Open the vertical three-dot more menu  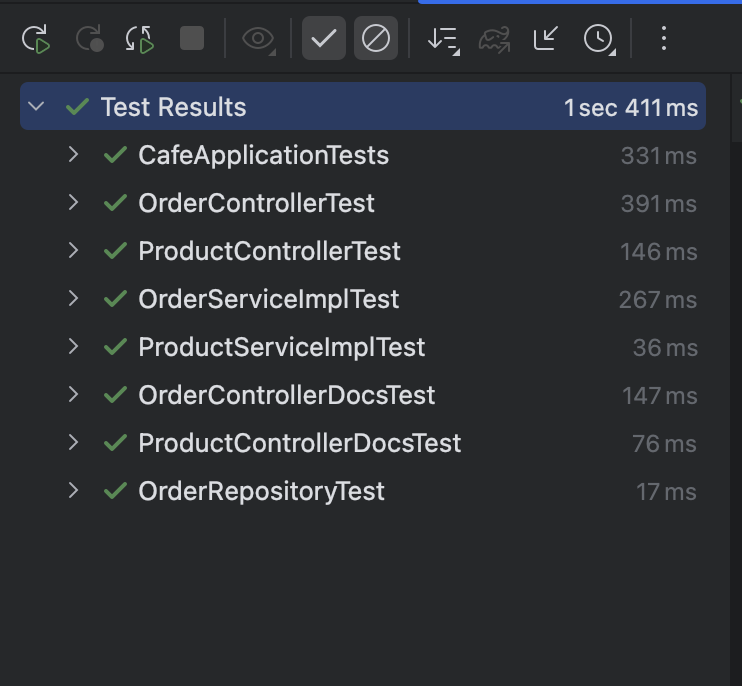coord(663,39)
